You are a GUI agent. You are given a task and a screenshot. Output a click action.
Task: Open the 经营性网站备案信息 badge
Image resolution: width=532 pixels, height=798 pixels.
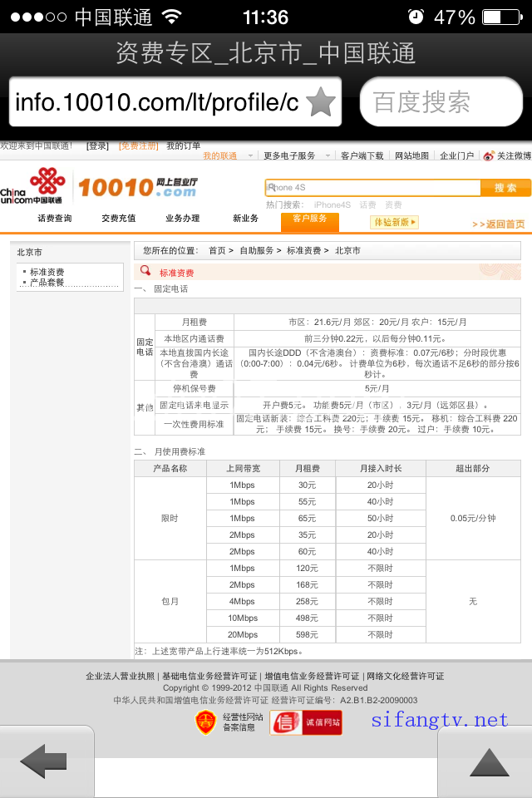click(229, 722)
